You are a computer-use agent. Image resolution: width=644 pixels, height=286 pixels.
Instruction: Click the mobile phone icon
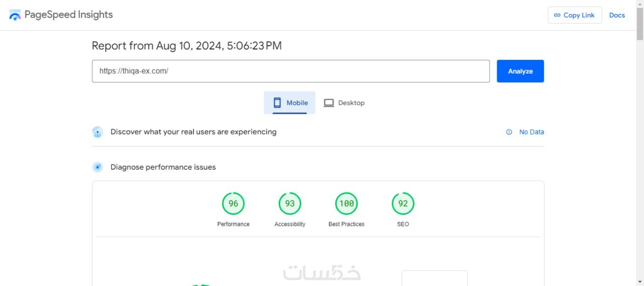click(277, 103)
